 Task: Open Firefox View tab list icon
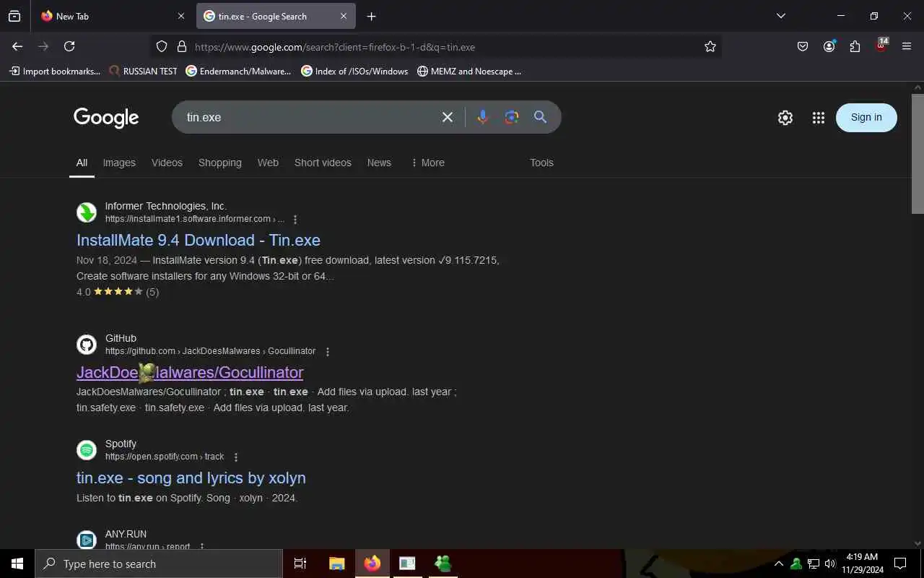click(x=14, y=16)
